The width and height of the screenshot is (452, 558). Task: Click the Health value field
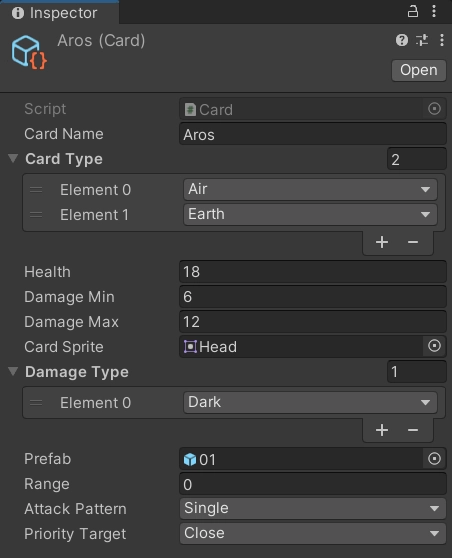pos(313,272)
